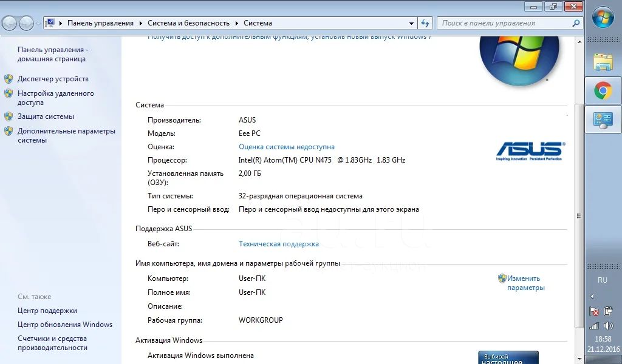The height and width of the screenshot is (364, 622).
Task: Open the Техническая поддержка website link
Action: coord(278,244)
